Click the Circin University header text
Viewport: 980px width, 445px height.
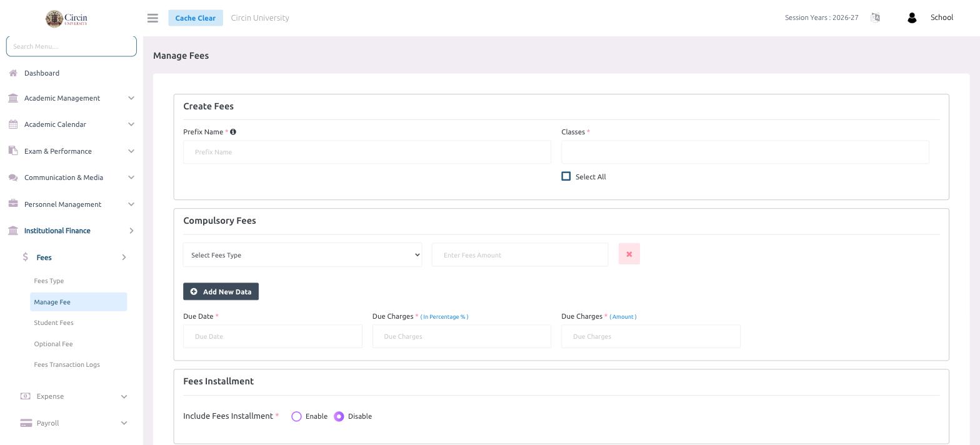tap(260, 18)
